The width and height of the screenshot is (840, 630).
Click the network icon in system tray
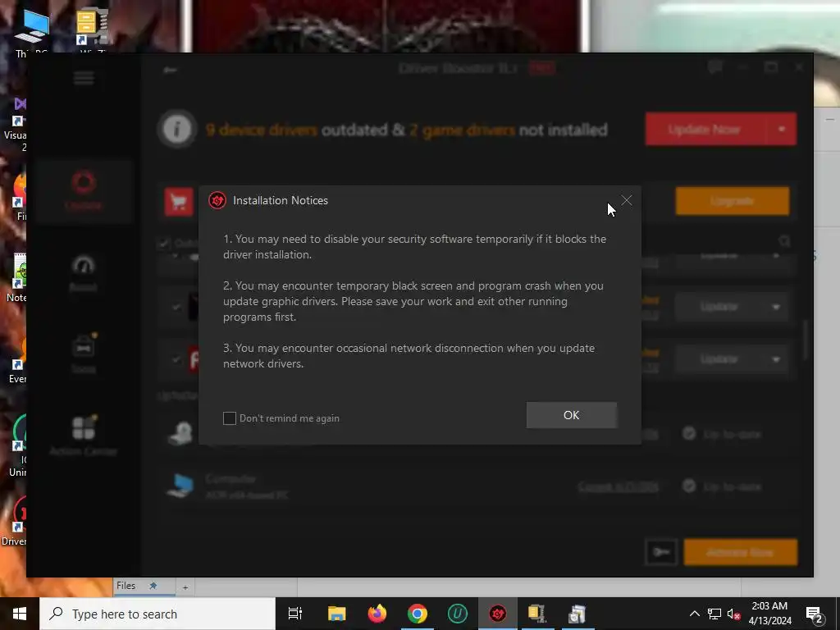pyautogui.click(x=714, y=614)
